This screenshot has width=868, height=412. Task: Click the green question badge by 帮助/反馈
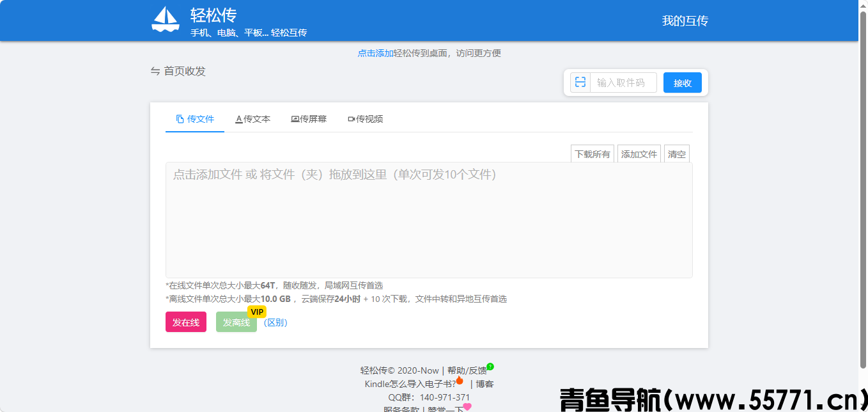pyautogui.click(x=490, y=367)
